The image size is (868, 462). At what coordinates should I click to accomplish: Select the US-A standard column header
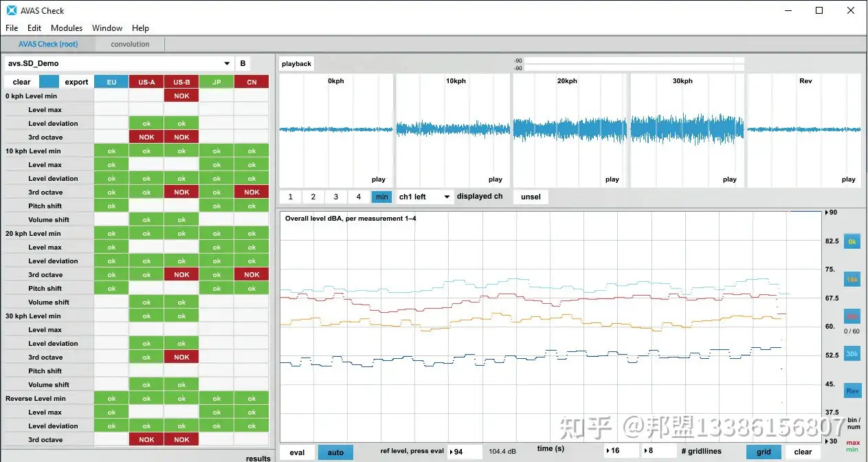click(146, 82)
